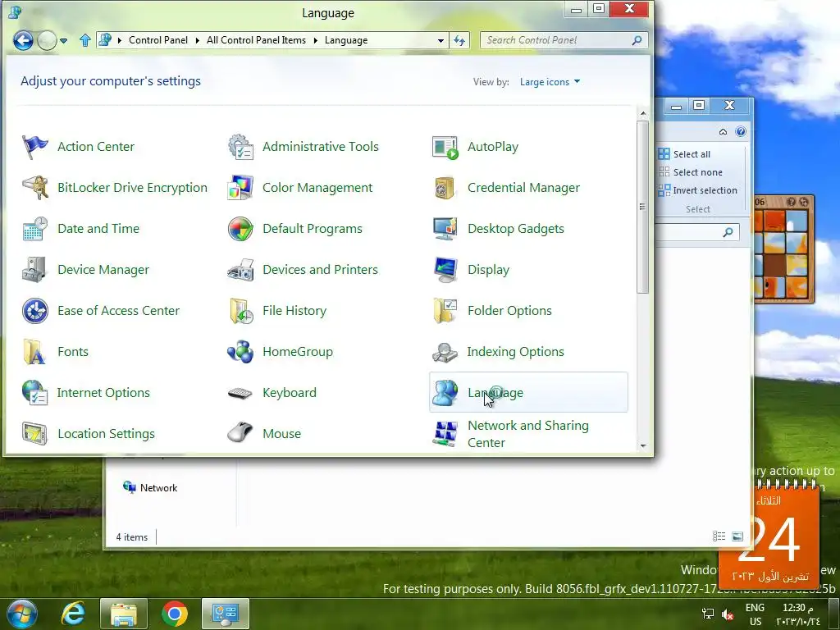Click Select none in the Explorer ribbon
This screenshot has width=840, height=630.
pos(690,172)
